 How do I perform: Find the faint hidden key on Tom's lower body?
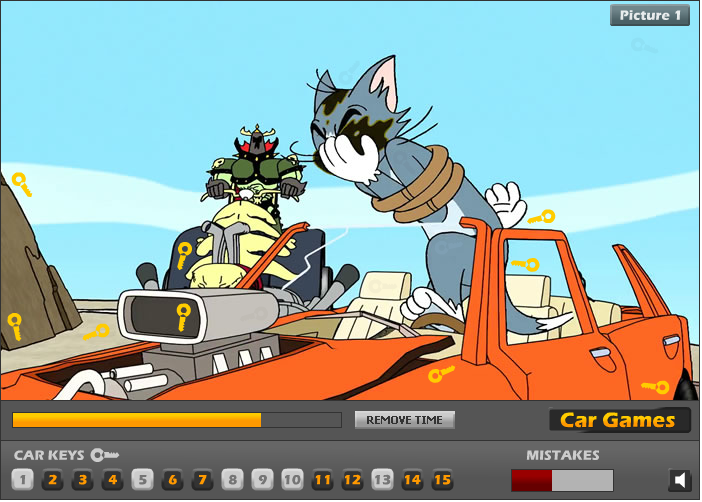pos(449,246)
